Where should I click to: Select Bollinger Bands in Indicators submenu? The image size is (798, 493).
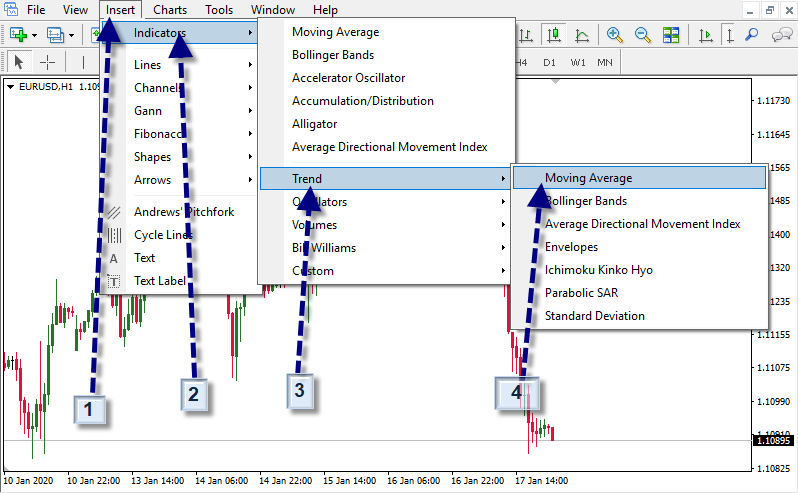pos(386,54)
